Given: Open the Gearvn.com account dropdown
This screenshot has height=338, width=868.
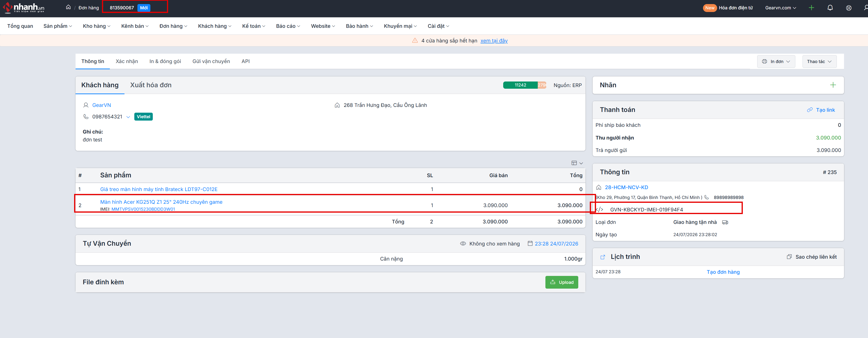Looking at the screenshot, I should pos(780,8).
